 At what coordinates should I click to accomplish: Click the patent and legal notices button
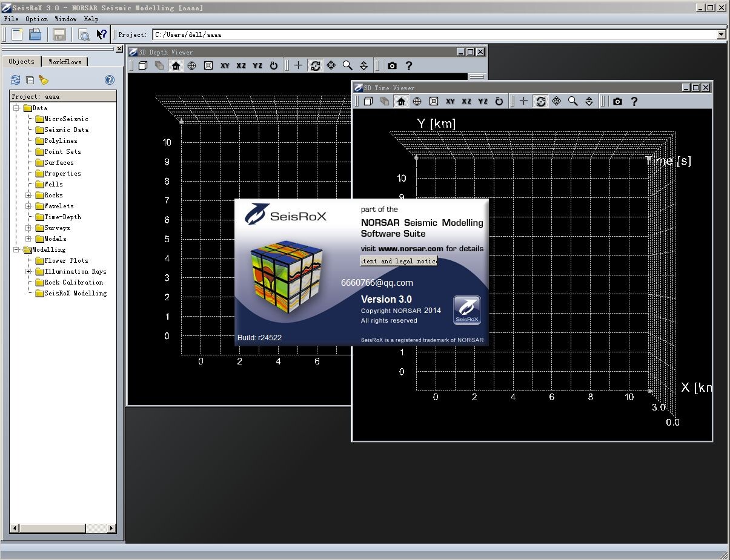point(399,261)
